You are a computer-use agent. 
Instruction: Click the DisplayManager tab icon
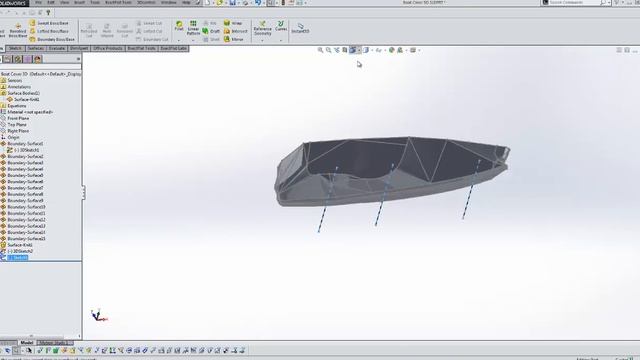(38, 59)
